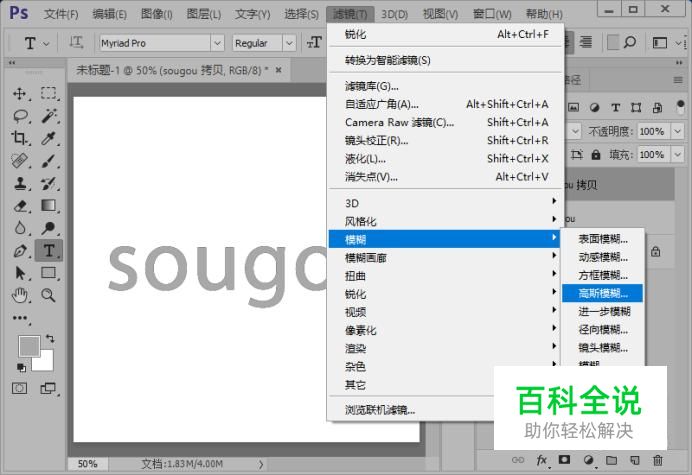Select the Clone Stamp tool
The height and width of the screenshot is (475, 692).
pos(19,183)
